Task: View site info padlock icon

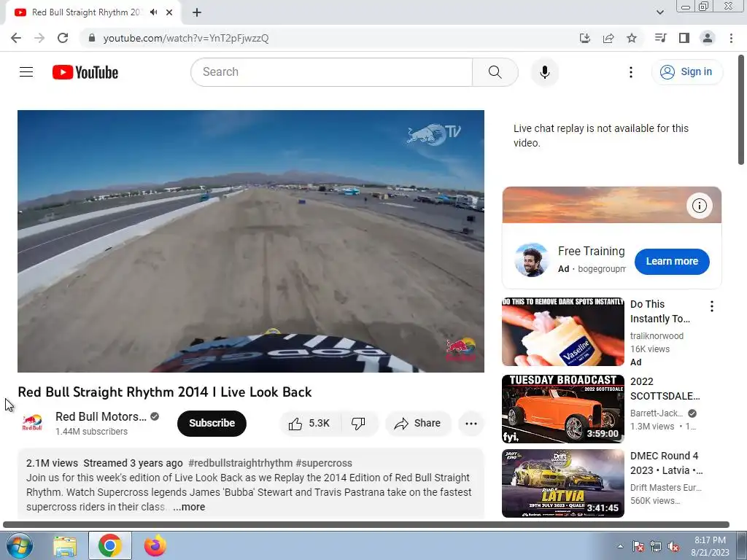Action: point(92,38)
